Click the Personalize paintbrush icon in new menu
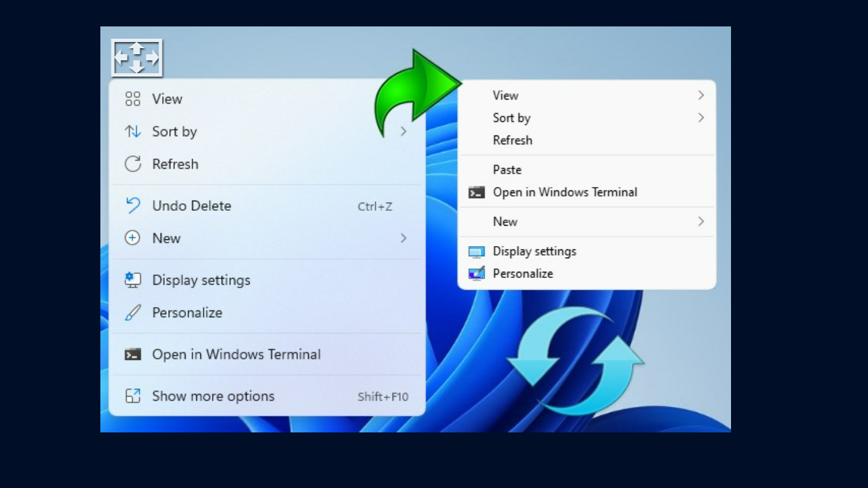 tap(133, 312)
